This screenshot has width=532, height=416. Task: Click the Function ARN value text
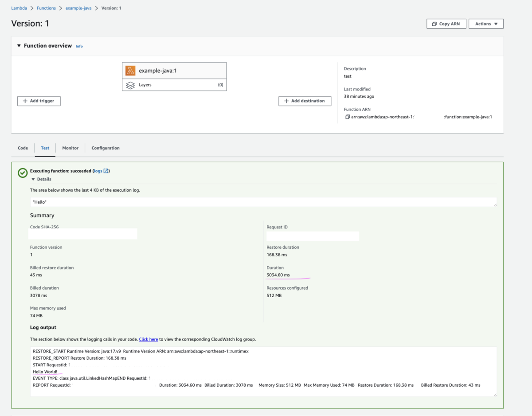(422, 117)
